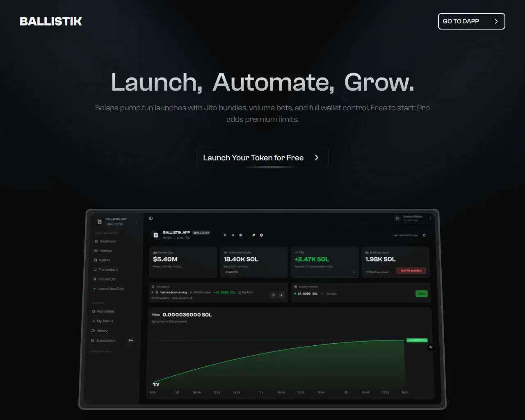Open the View session link
This screenshot has width=525, height=420.
(x=182, y=298)
